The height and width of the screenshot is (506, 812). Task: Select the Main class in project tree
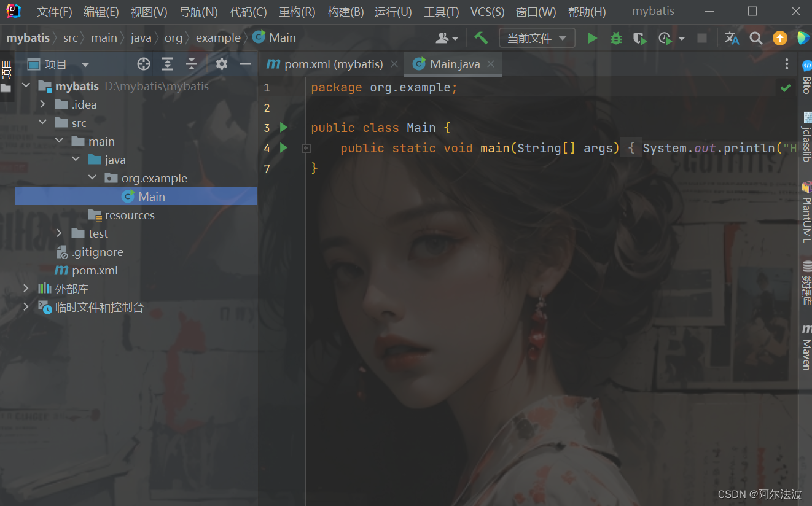point(152,196)
